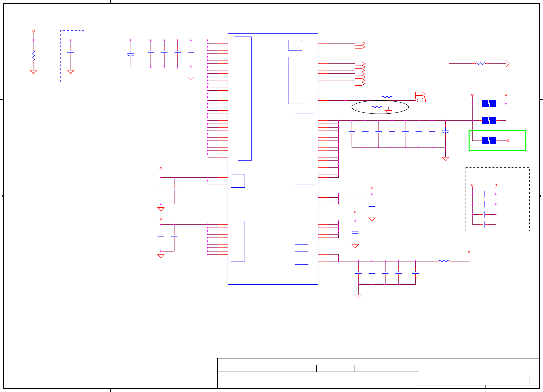The image size is (543, 392).
Task: Select the resistor enclosed by the black ellipse
Action: (x=377, y=107)
